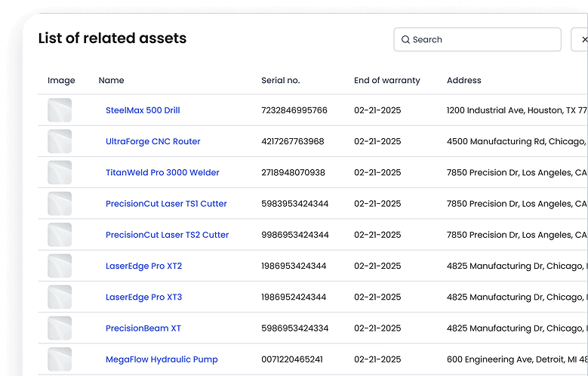Image resolution: width=588 pixels, height=376 pixels.
Task: Open PrecisionBeam XT asset link
Action: (143, 328)
